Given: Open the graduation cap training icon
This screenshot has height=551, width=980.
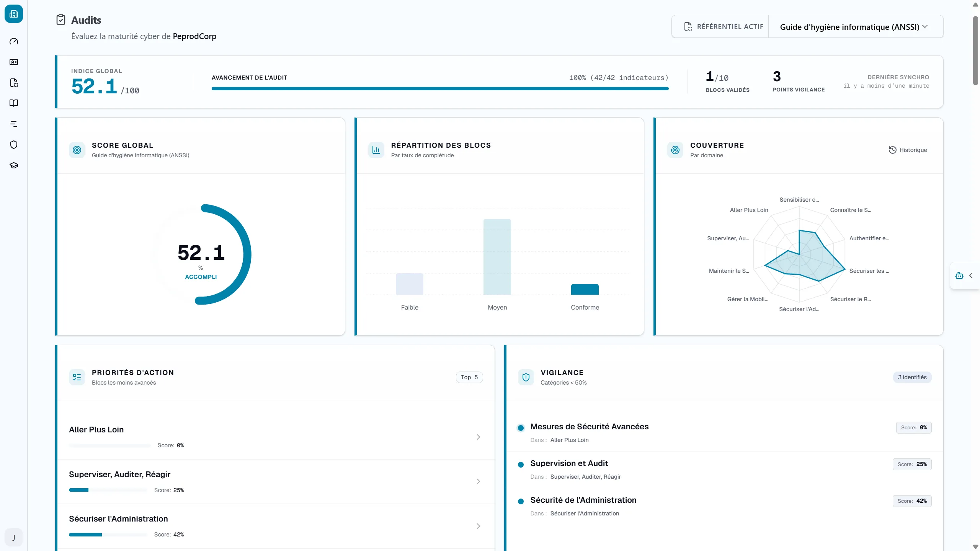Looking at the screenshot, I should coord(14,165).
